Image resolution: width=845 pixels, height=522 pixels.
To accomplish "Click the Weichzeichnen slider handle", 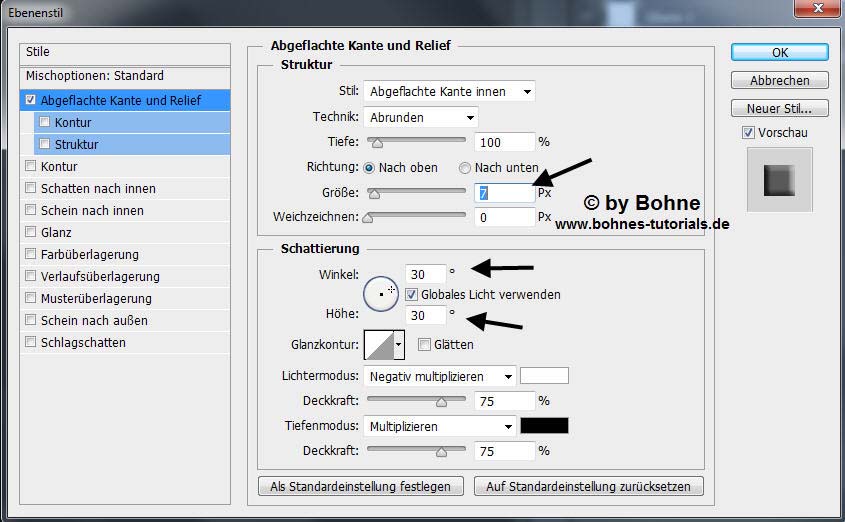I will point(368,218).
